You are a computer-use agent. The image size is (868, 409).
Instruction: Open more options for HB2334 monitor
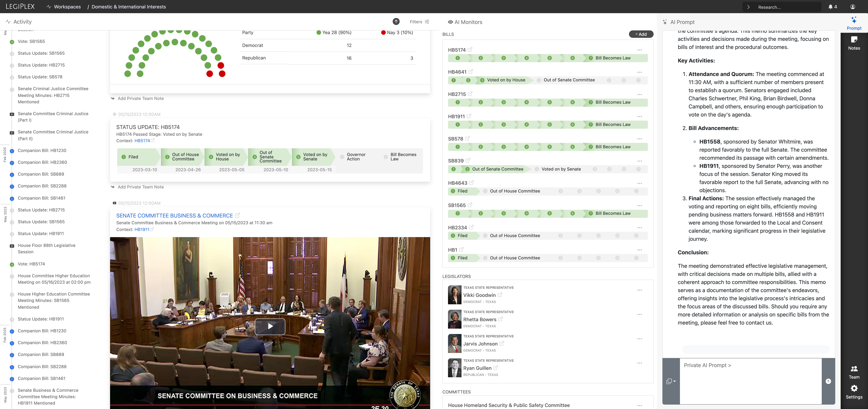pos(639,228)
